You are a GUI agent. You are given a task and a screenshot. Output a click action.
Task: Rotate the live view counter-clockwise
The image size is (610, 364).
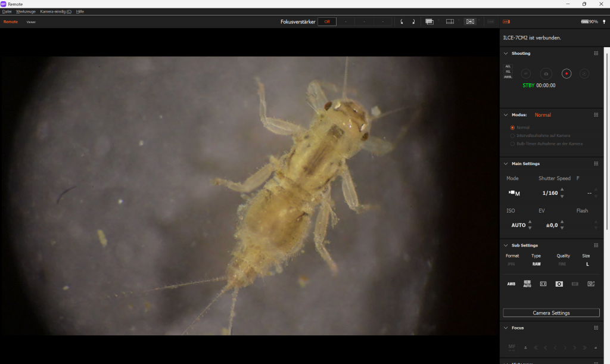[402, 22]
